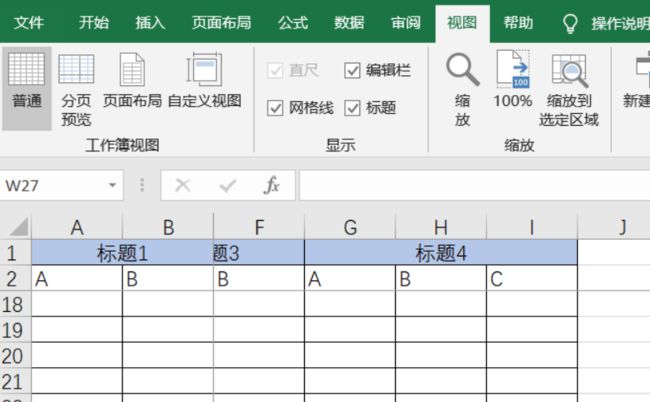Select row 21 header

(x=15, y=381)
